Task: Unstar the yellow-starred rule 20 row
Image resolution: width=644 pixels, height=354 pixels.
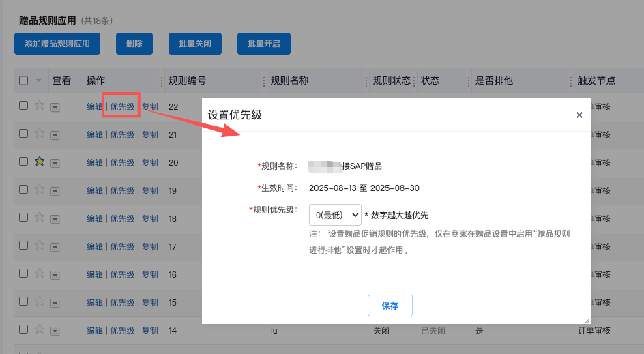Action: point(40,162)
